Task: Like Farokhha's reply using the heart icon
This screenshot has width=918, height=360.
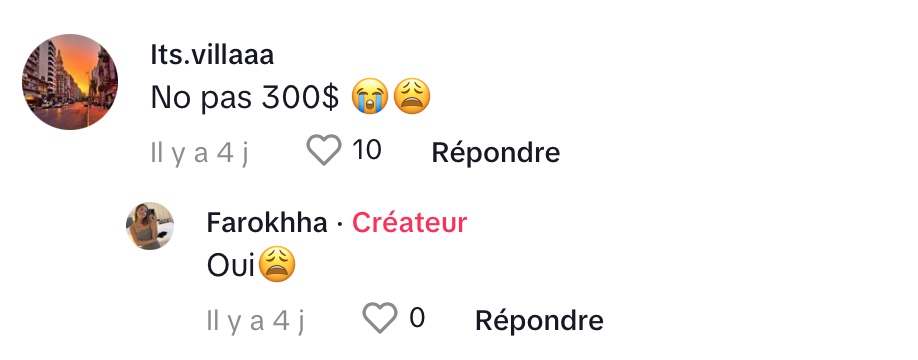Action: pyautogui.click(x=380, y=318)
